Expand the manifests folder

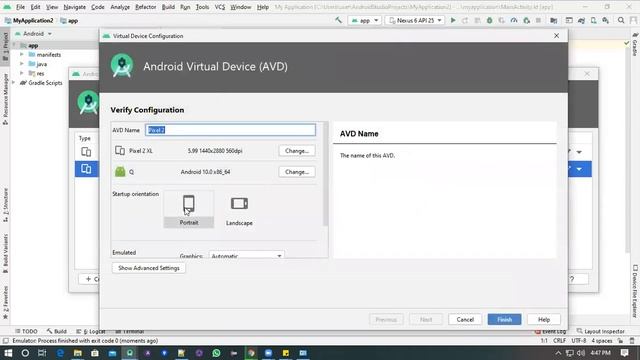[x=22, y=54]
